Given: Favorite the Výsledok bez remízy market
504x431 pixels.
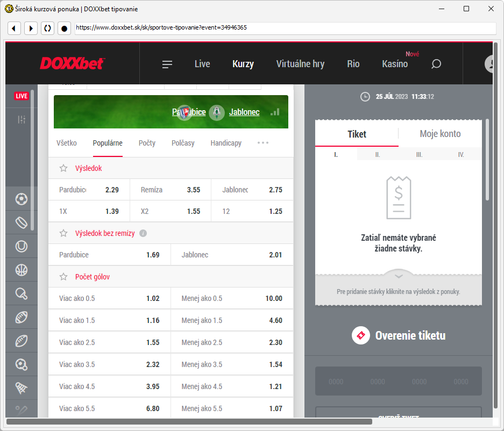Looking at the screenshot, I should point(63,233).
